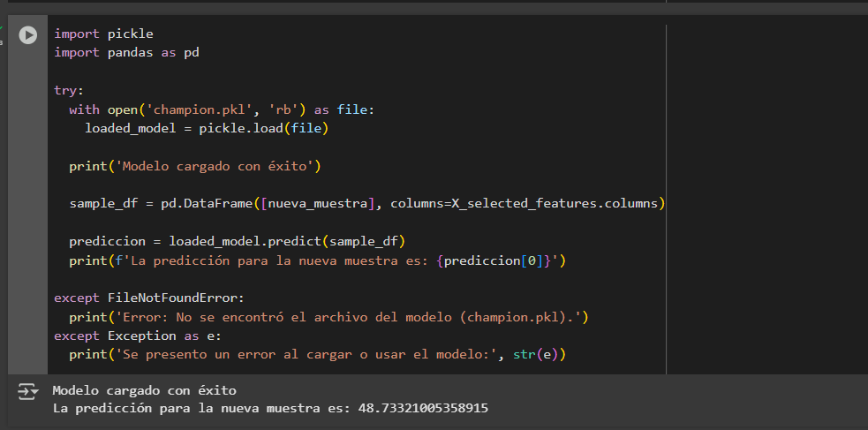Click the 'prediccion = loaded_model.predict(sample_df)' line
Viewport: 868px width, 430px height.
pyautogui.click(x=237, y=241)
